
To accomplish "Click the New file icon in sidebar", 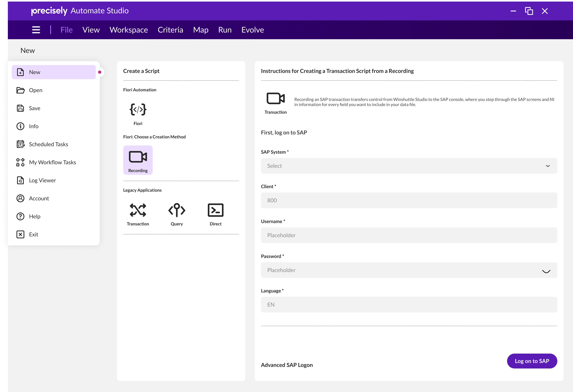I will point(20,72).
